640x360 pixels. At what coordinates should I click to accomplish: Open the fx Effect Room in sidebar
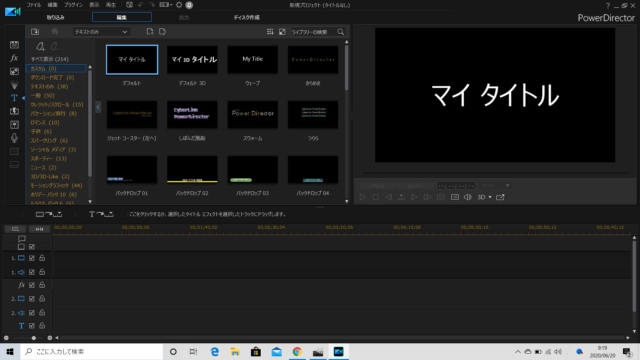[14, 58]
